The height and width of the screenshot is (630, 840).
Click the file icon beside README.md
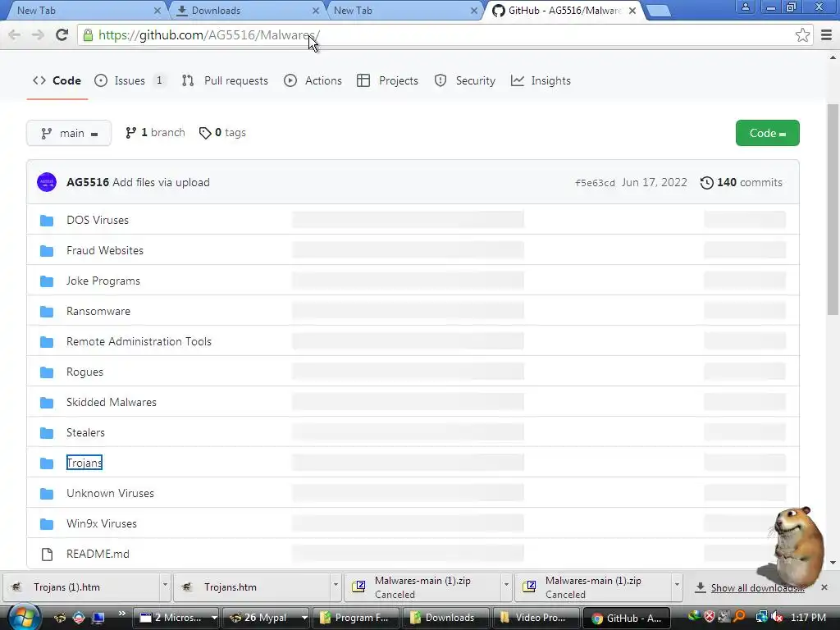(x=47, y=555)
